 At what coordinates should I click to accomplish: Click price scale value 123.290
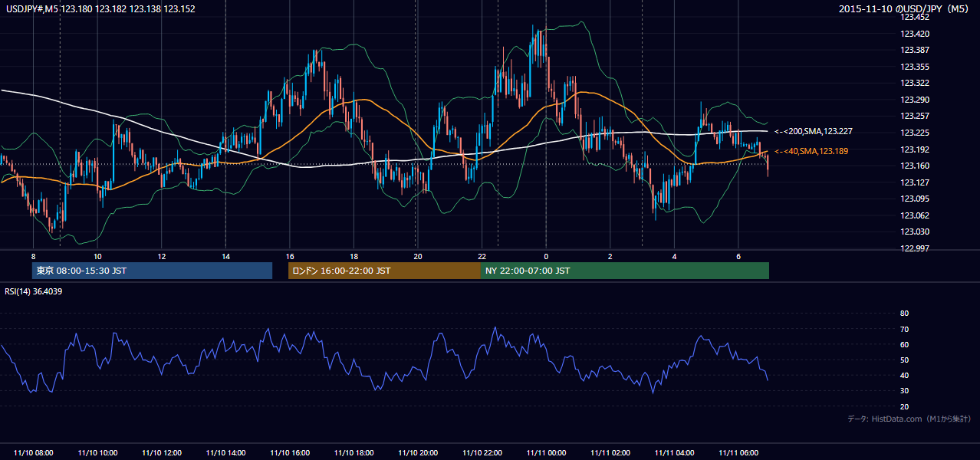(x=914, y=100)
